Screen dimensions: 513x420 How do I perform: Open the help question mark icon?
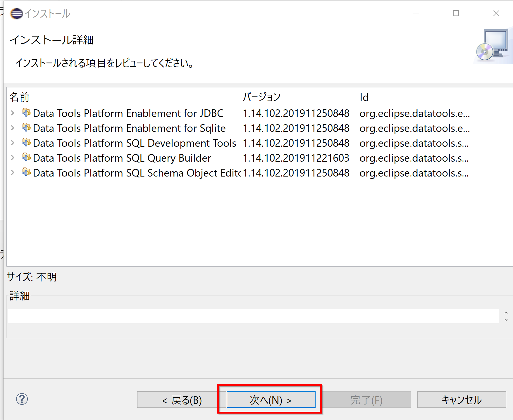tap(22, 399)
